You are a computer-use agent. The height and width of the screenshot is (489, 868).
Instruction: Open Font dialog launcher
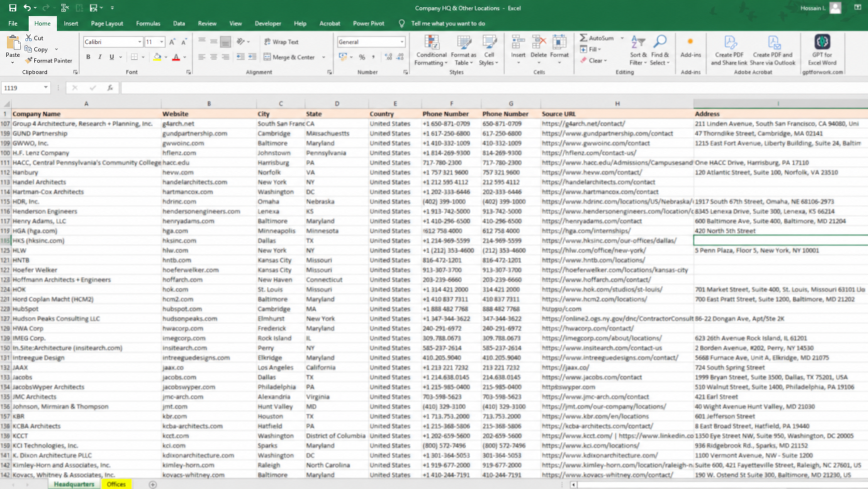click(188, 72)
